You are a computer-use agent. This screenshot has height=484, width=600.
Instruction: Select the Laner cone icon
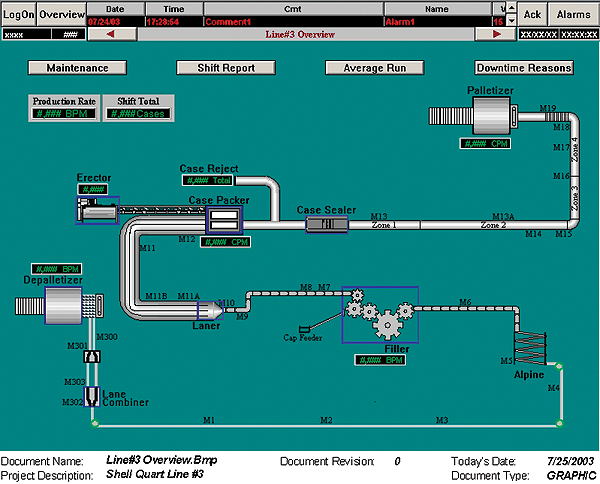tap(203, 311)
